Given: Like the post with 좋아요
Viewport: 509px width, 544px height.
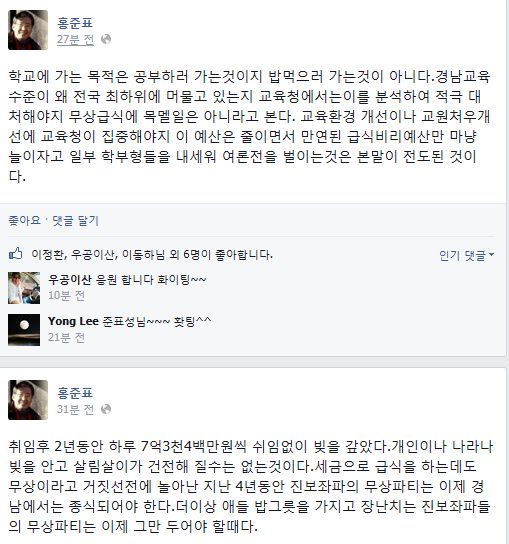Looking at the screenshot, I should [x=24, y=220].
